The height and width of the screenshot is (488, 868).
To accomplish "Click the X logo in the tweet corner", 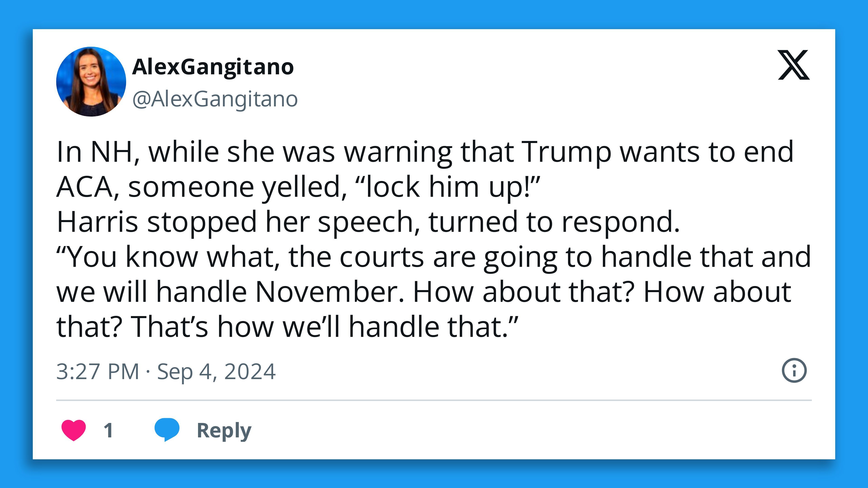I will (794, 65).
